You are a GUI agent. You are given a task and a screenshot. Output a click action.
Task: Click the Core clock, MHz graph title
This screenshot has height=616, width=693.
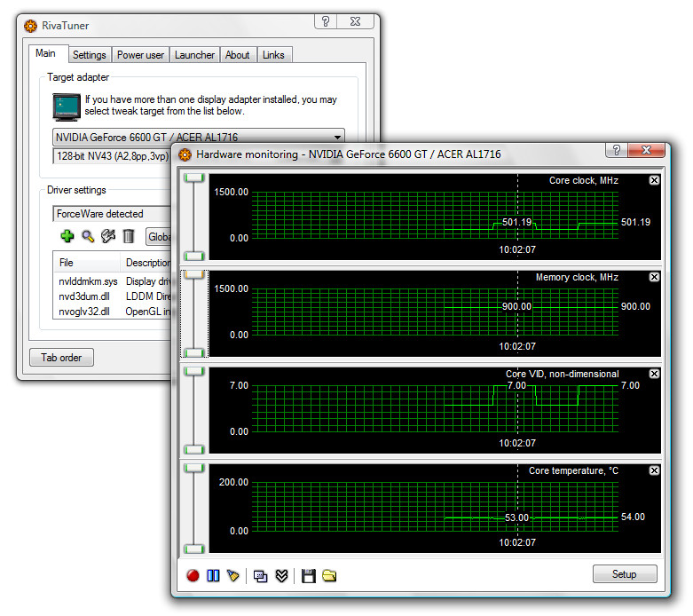[x=583, y=180]
